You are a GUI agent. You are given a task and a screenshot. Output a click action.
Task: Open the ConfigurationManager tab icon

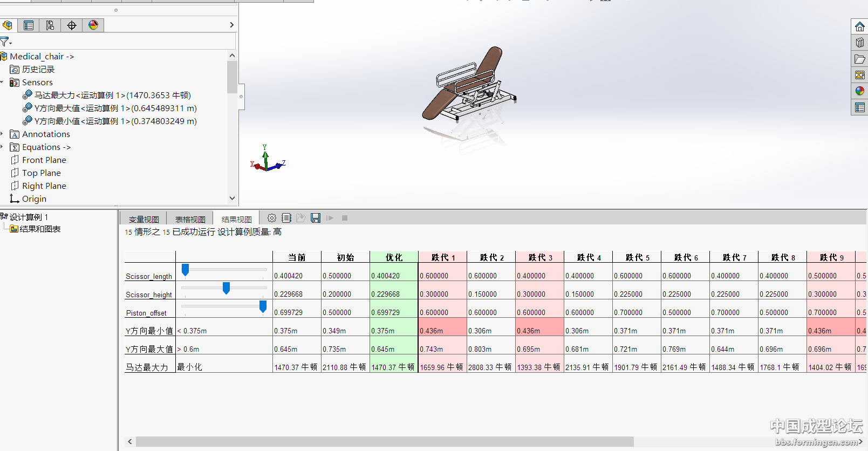pos(50,25)
